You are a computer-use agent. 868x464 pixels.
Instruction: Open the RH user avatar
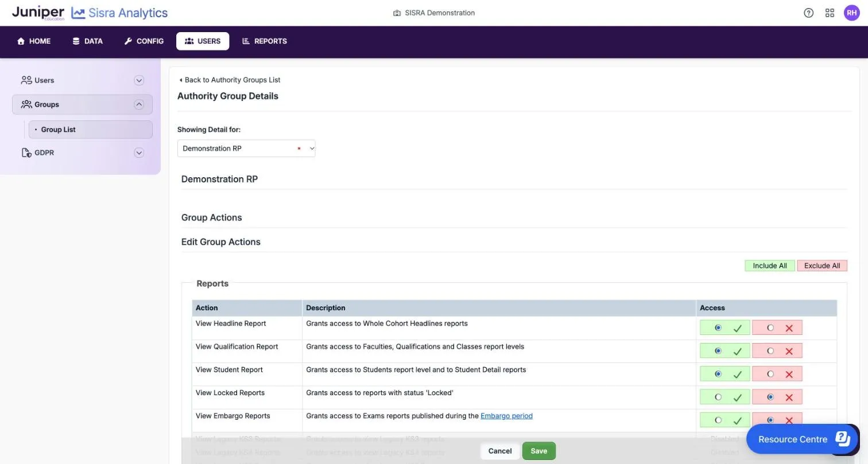coord(851,13)
